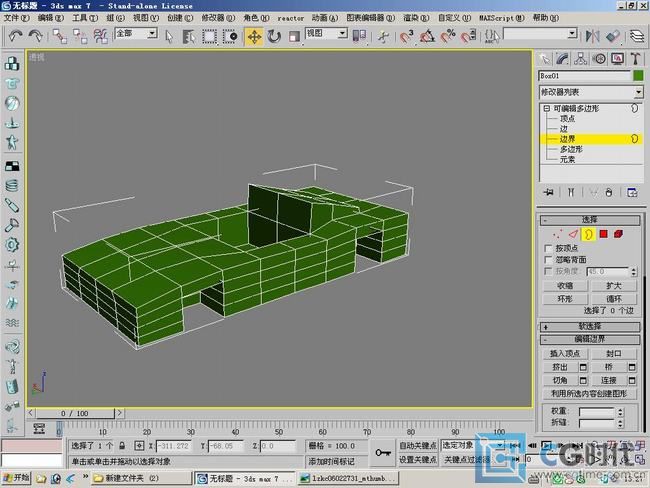This screenshot has width=650, height=488.
Task: Click the 自动关键点 button
Action: coord(418,446)
